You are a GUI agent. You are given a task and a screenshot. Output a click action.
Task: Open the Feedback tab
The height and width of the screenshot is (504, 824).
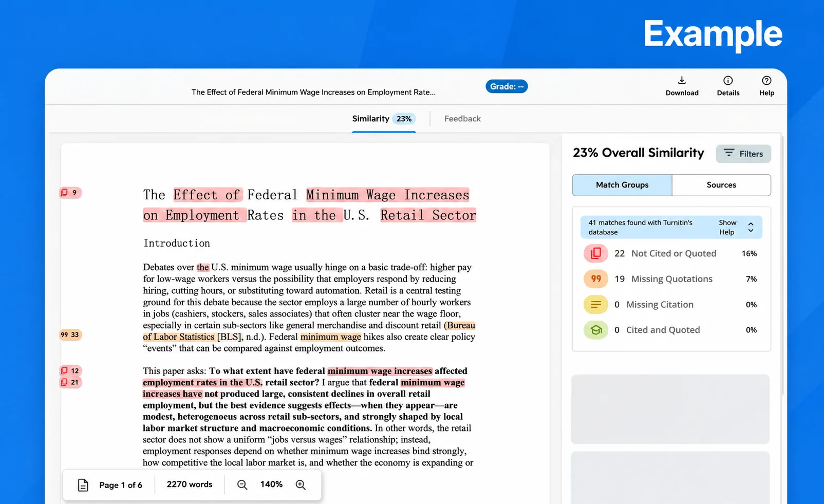(x=462, y=119)
